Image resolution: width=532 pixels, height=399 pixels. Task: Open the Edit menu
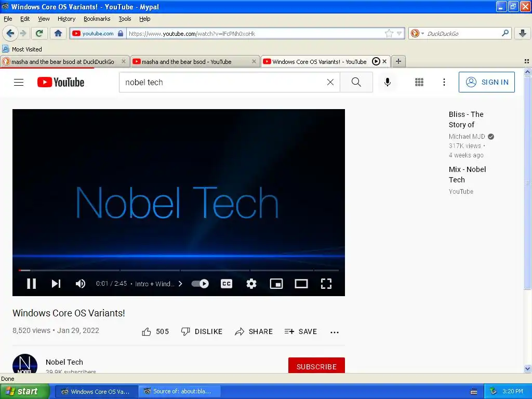coord(25,19)
